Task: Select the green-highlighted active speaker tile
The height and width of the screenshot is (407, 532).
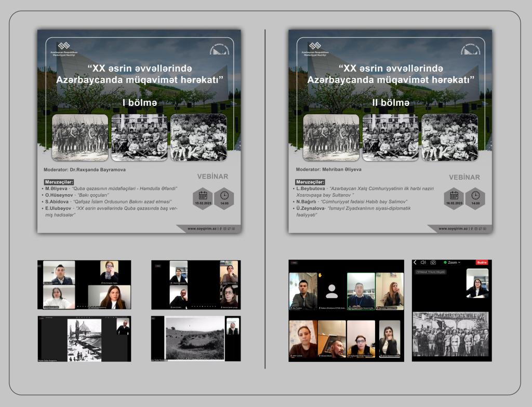Action: coord(361,291)
